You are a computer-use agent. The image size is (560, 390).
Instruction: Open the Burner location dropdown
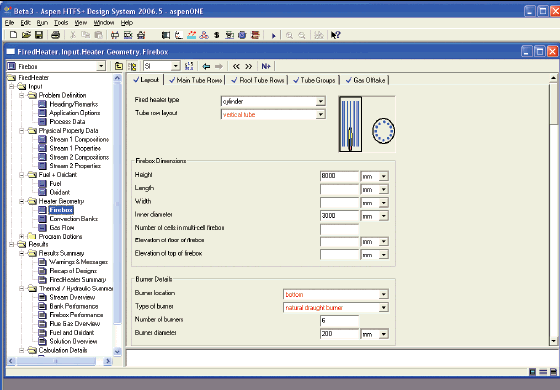(x=384, y=294)
